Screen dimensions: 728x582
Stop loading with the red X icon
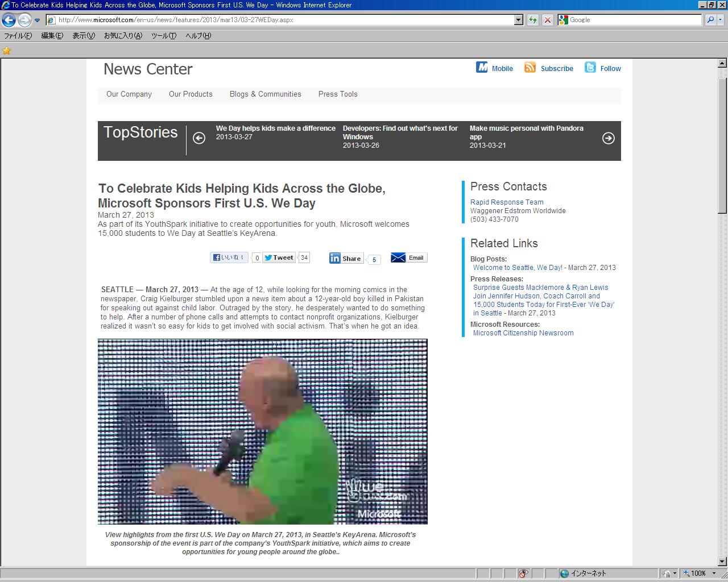[x=547, y=20]
